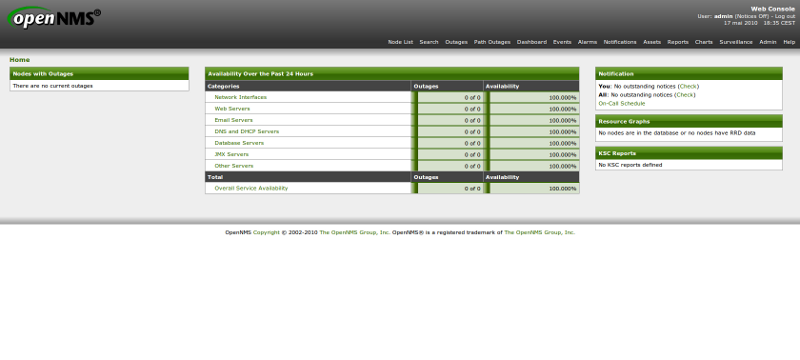
Task: Click Database Servers availability 100.000%
Action: (563, 143)
